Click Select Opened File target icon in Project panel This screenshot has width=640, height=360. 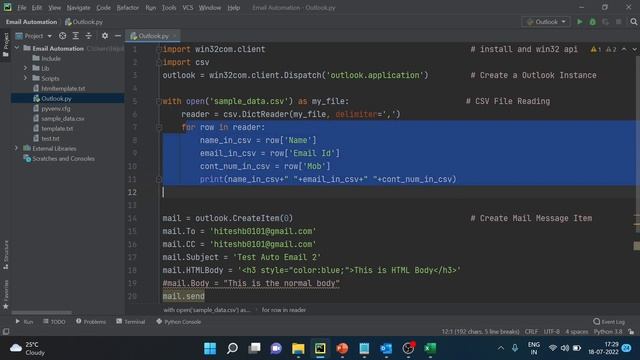62,36
